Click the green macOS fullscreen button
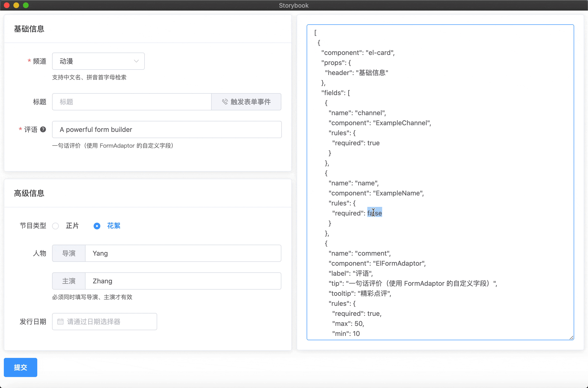The height and width of the screenshot is (388, 588). [x=26, y=5]
